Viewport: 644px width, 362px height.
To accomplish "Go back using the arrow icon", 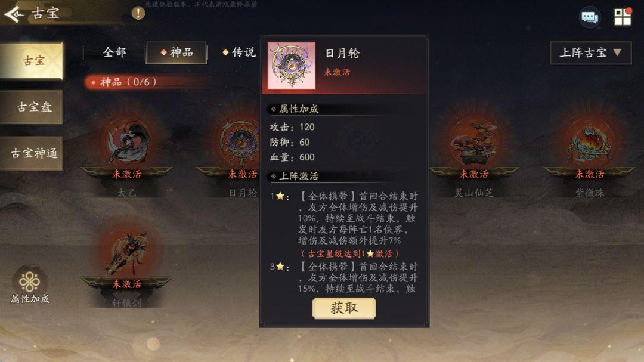I will pos(14,14).
